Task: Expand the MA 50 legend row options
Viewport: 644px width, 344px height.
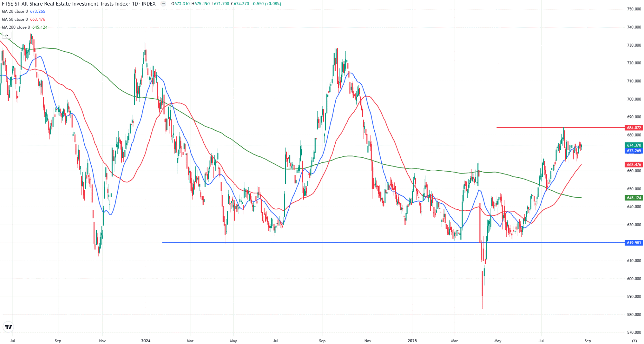Action: pos(14,19)
